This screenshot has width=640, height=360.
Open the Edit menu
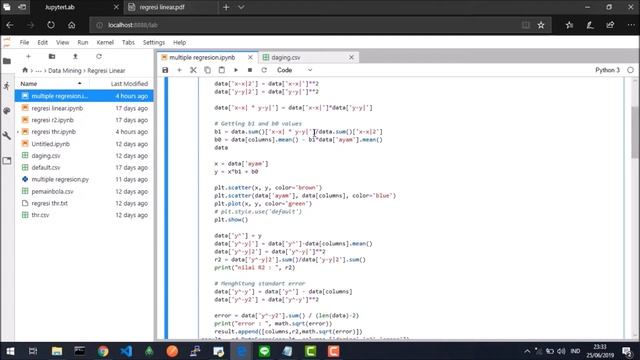point(42,42)
